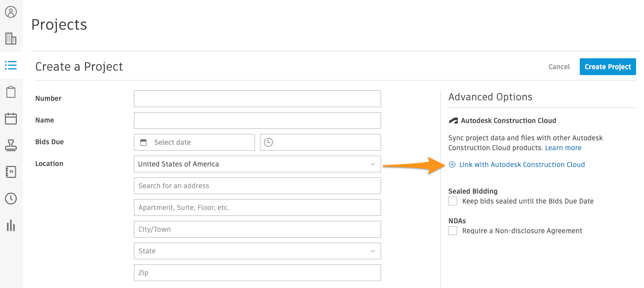
Task: Click the Create Project button
Action: pos(608,67)
